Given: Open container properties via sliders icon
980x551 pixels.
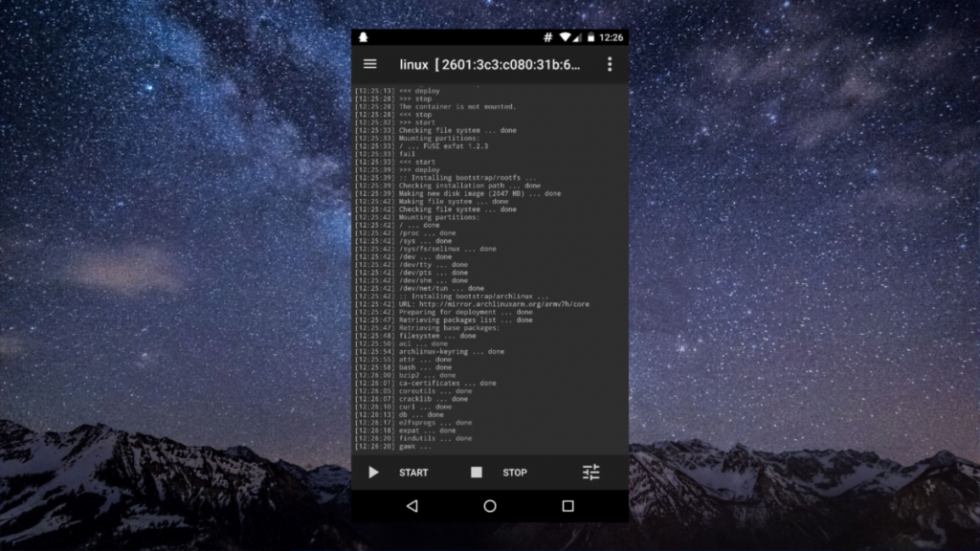Looking at the screenshot, I should coord(590,473).
